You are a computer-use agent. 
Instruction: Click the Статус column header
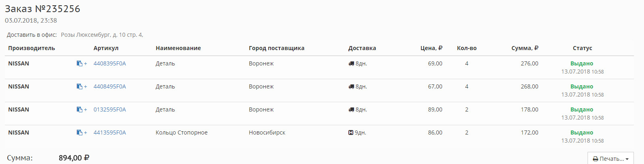tap(582, 48)
